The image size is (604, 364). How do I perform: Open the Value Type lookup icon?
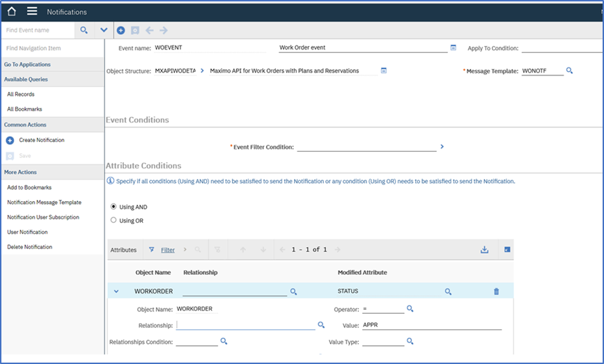[410, 341]
